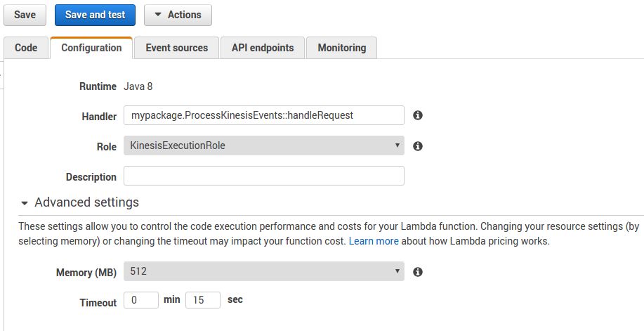Expand the Memory (MB) 512 dropdown
Image resolution: width=644 pixels, height=331 pixels.
coord(263,271)
